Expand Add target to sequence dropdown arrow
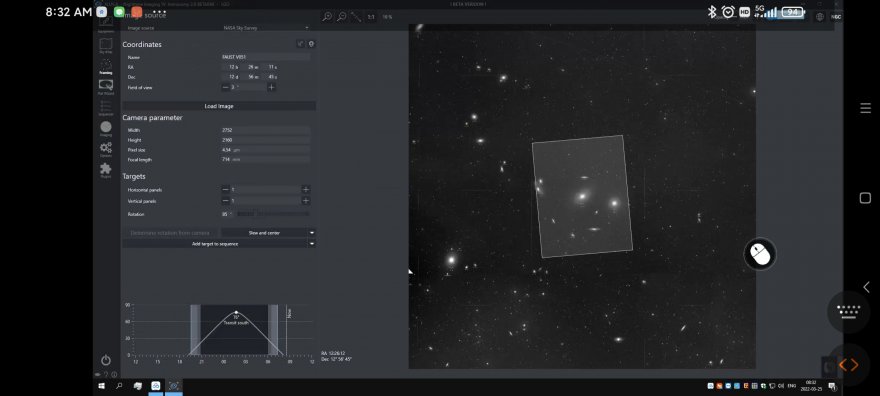The height and width of the screenshot is (396, 880). pyautogui.click(x=312, y=244)
